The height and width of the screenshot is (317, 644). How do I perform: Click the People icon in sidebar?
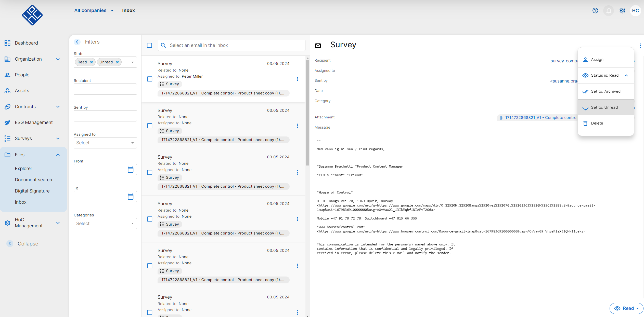pyautogui.click(x=7, y=75)
